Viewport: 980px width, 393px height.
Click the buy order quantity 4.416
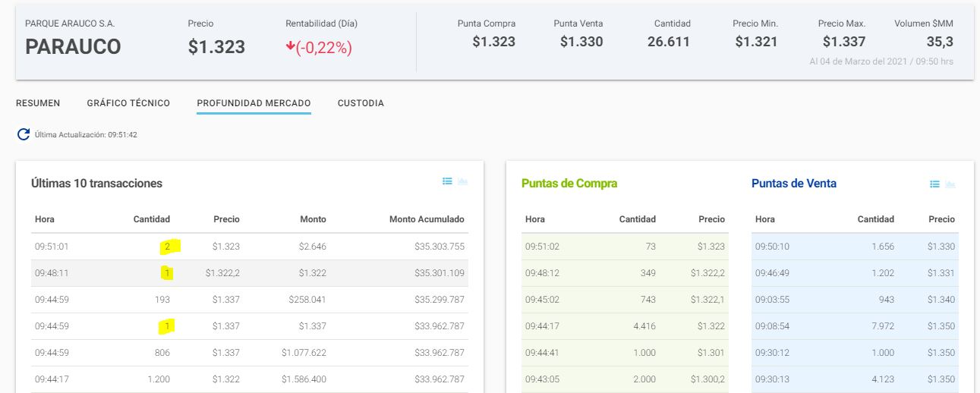tap(644, 326)
